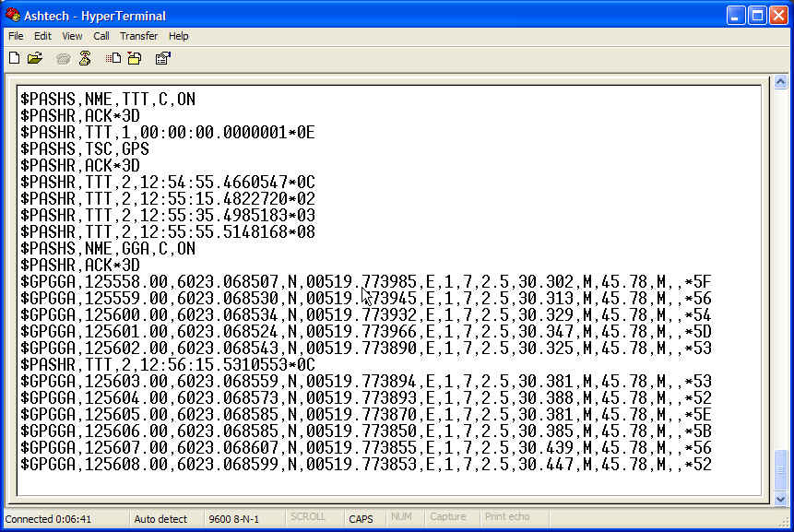Open the Call menu
The width and height of the screenshot is (794, 532).
coord(101,36)
